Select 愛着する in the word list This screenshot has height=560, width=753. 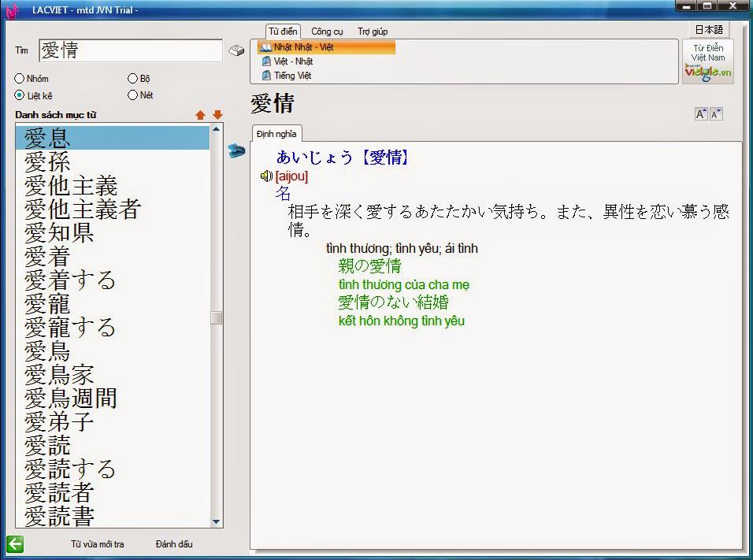(x=113, y=280)
